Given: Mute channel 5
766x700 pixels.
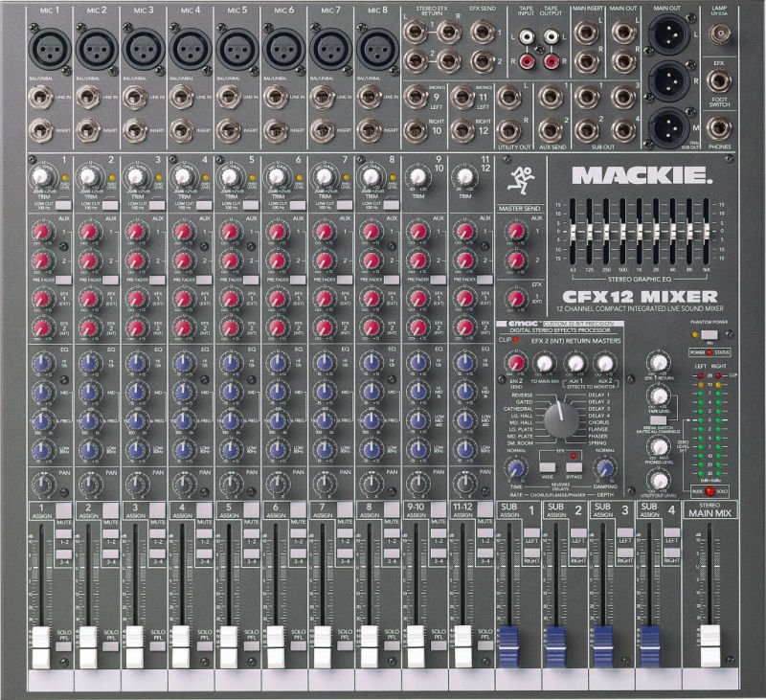Looking at the screenshot, I should coord(251,510).
